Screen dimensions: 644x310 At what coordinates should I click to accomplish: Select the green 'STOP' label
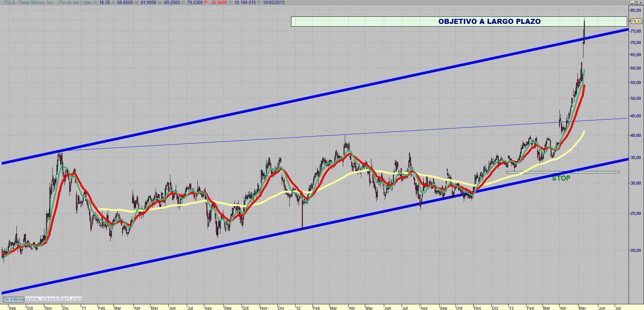point(561,178)
